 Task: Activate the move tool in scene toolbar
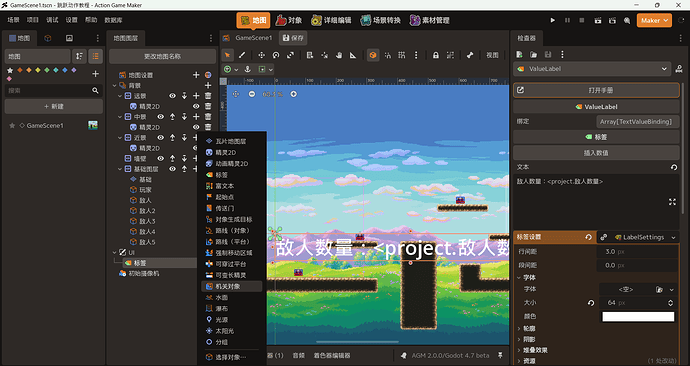pos(261,55)
